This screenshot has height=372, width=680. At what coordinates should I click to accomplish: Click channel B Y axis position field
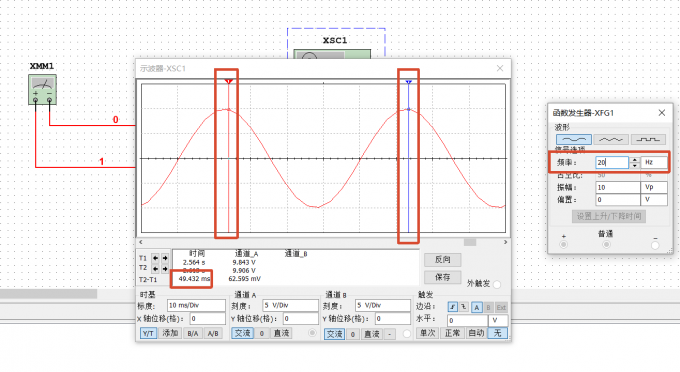click(x=393, y=318)
